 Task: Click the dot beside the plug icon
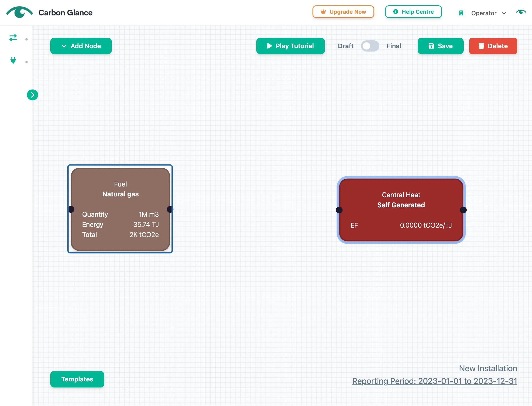pos(26,62)
